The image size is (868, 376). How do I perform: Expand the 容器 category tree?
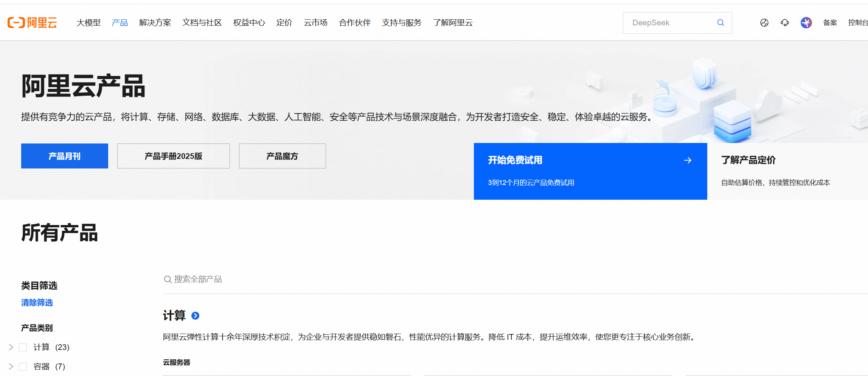[x=11, y=367]
